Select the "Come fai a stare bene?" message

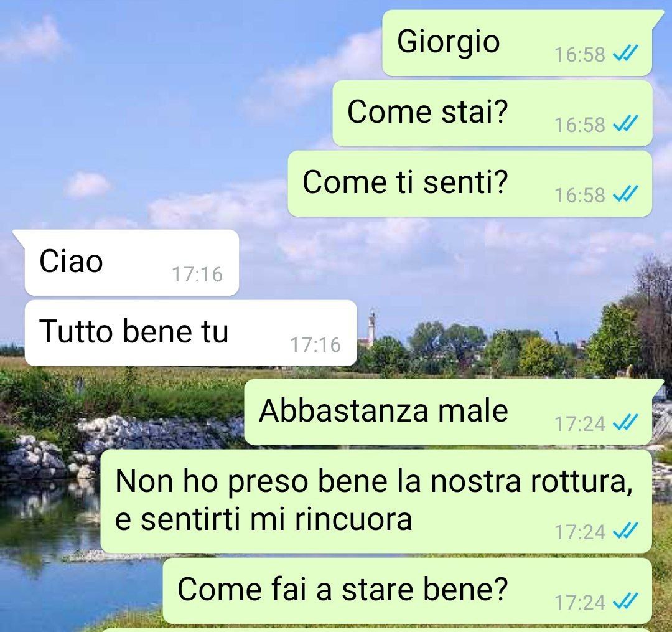tap(407, 590)
